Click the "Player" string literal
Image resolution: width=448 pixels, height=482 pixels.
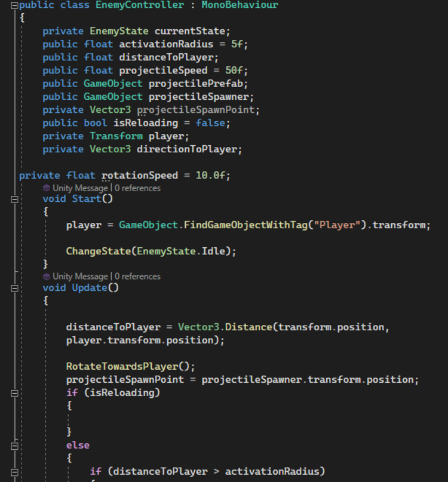[x=337, y=225]
